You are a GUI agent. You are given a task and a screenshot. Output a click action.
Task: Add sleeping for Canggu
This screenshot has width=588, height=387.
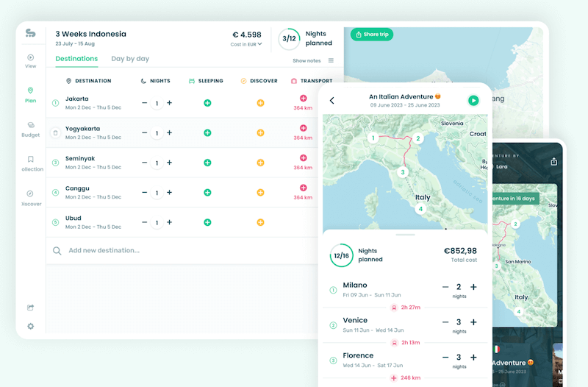207,193
